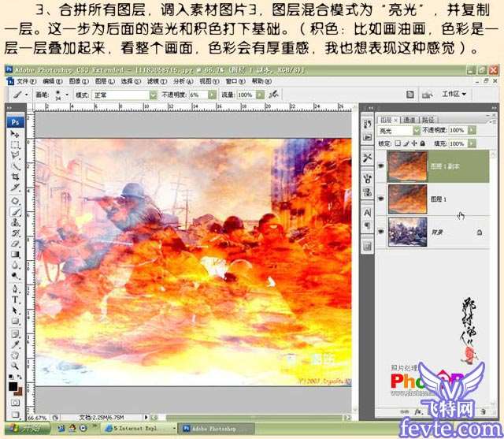Select the Notes tool
Image resolution: width=504 pixels, height=439 pixels.
point(15,334)
